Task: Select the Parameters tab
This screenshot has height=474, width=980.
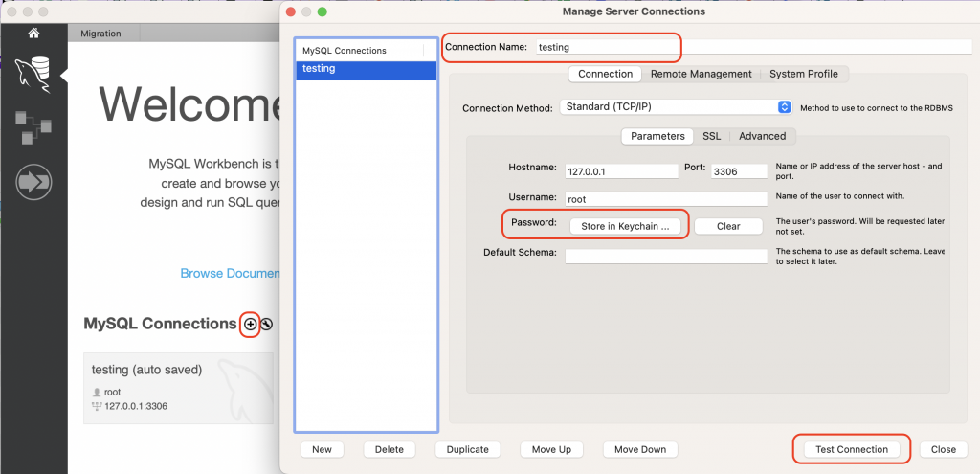Action: (657, 136)
